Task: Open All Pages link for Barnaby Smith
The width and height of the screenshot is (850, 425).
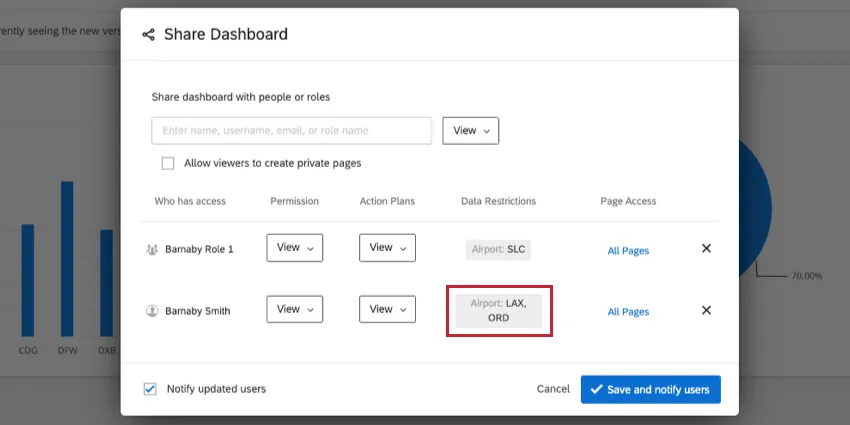Action: point(628,312)
